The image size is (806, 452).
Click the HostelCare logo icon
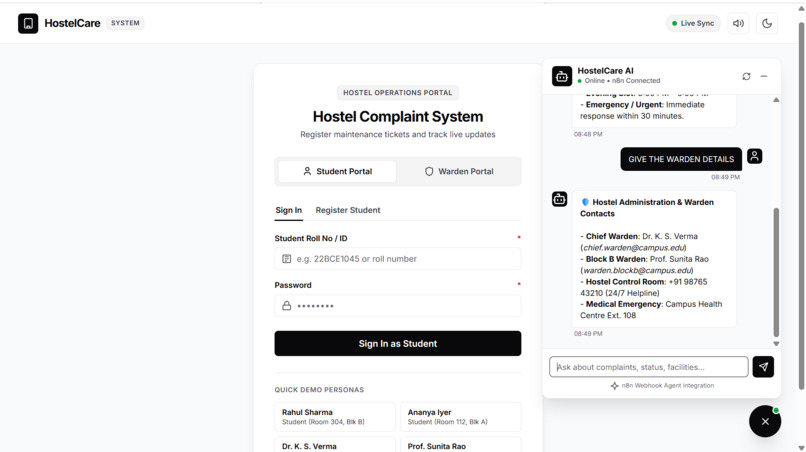(x=28, y=23)
